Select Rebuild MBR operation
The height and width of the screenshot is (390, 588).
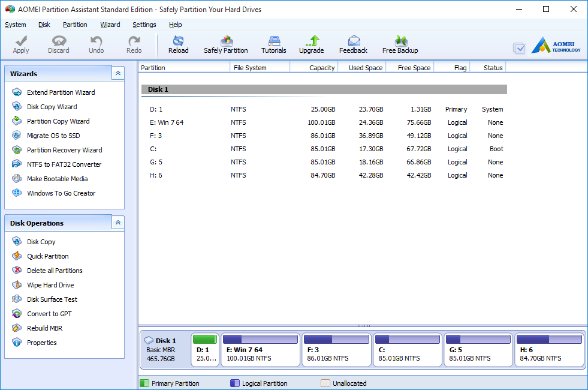[x=44, y=328]
